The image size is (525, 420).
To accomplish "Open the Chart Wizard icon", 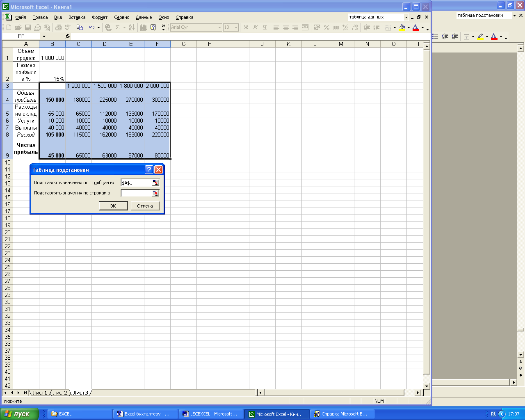I will pyautogui.click(x=143, y=27).
